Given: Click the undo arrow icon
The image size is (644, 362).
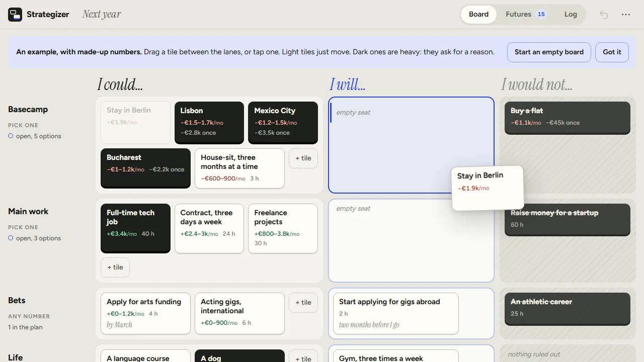Looking at the screenshot, I should tap(604, 15).
